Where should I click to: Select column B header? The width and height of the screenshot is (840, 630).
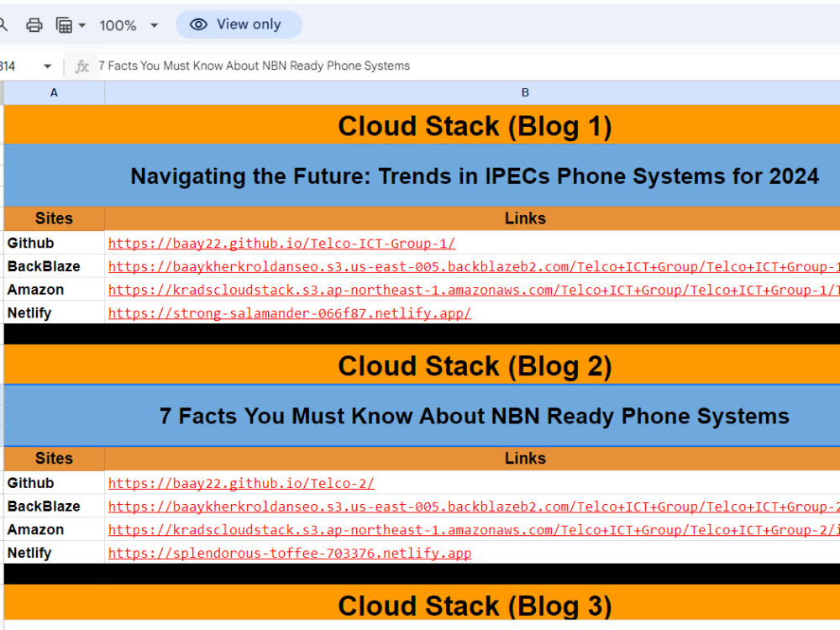pos(525,92)
